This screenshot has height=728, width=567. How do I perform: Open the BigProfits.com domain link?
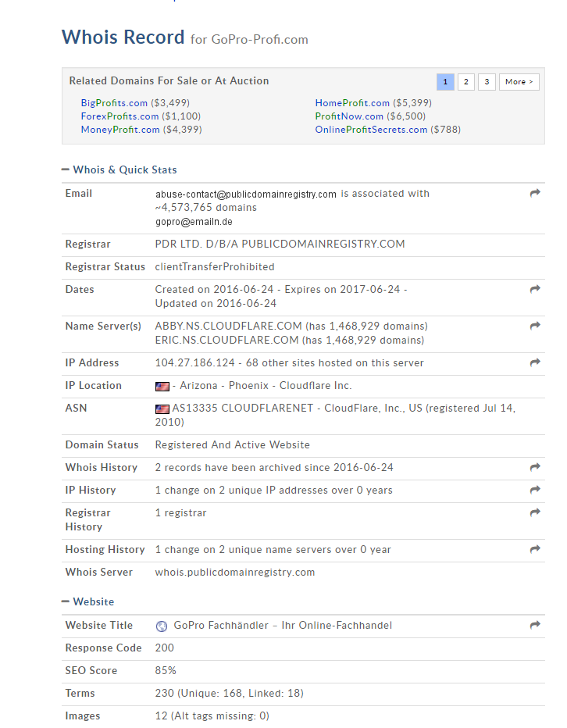[114, 103]
